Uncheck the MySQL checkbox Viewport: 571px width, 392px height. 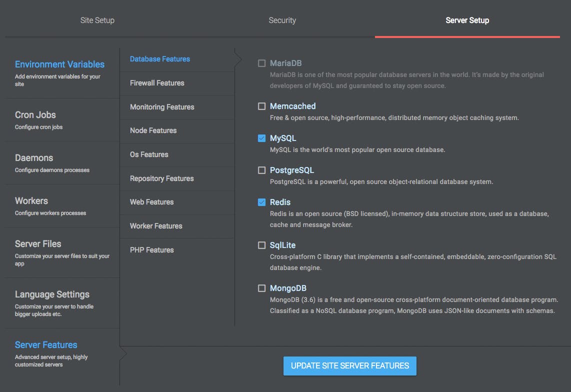click(261, 138)
